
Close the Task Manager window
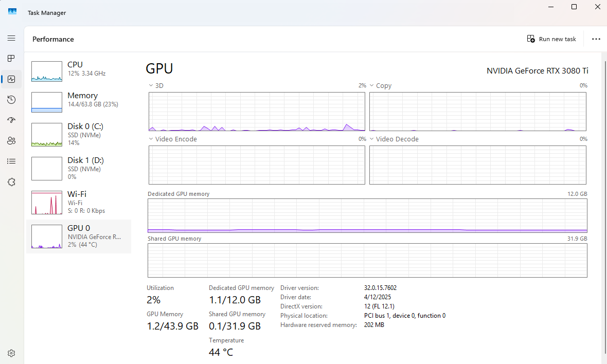point(597,7)
